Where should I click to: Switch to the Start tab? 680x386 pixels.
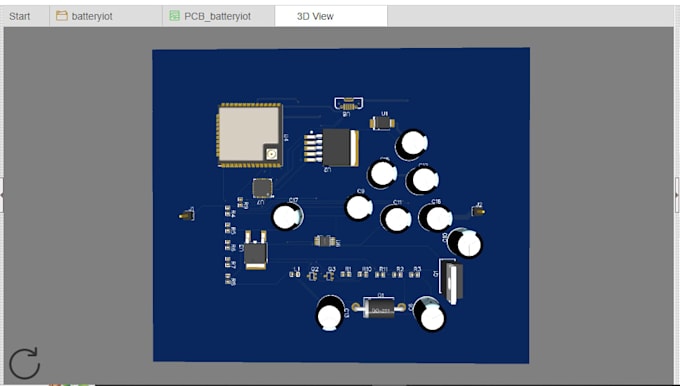pyautogui.click(x=20, y=16)
